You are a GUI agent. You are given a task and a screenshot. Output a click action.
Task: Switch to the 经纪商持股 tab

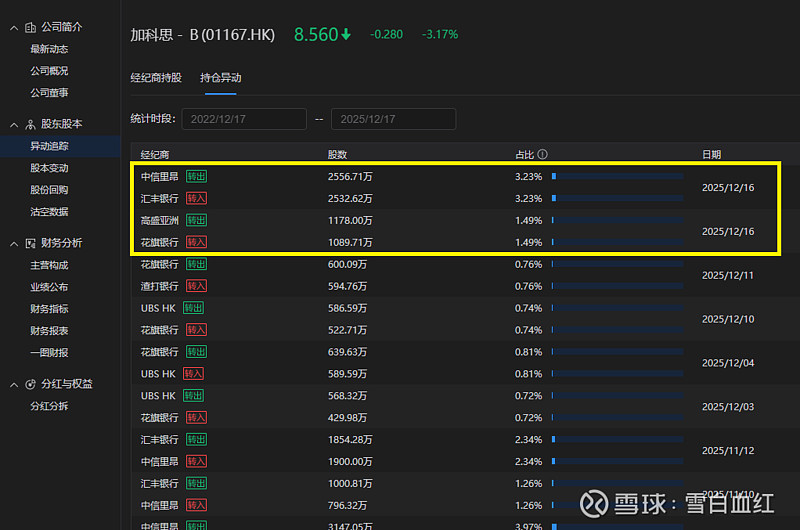pyautogui.click(x=156, y=77)
